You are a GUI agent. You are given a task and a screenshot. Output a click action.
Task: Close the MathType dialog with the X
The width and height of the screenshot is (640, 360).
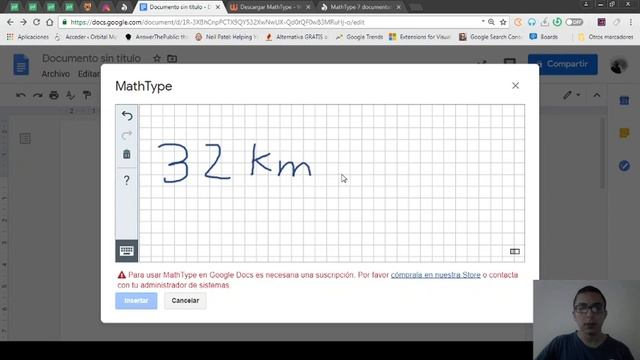(516, 85)
